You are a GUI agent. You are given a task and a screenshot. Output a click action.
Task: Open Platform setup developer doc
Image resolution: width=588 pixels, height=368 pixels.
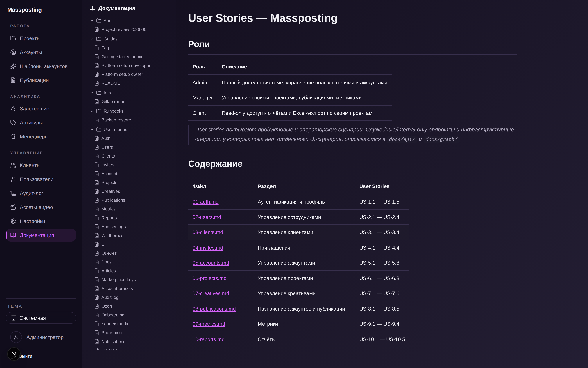coord(126,66)
